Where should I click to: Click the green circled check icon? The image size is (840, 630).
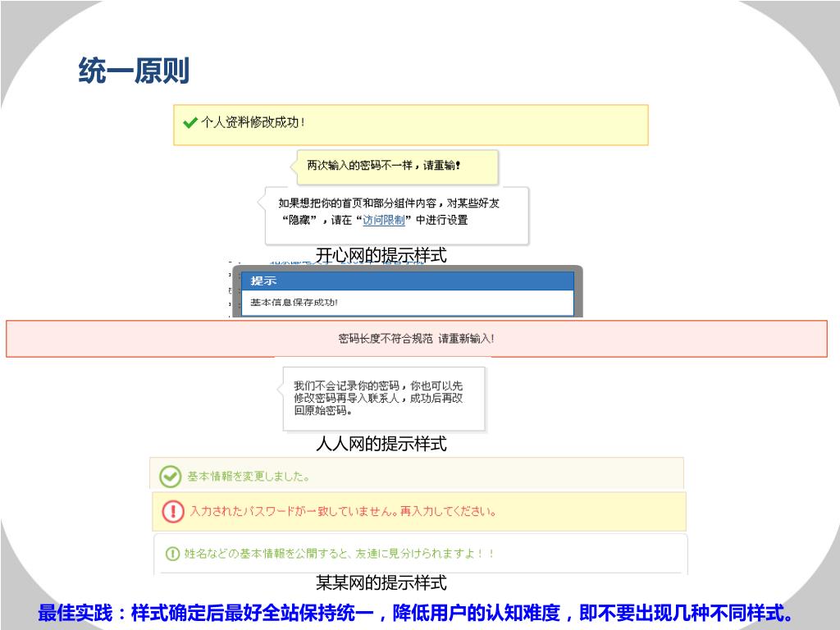pos(170,477)
